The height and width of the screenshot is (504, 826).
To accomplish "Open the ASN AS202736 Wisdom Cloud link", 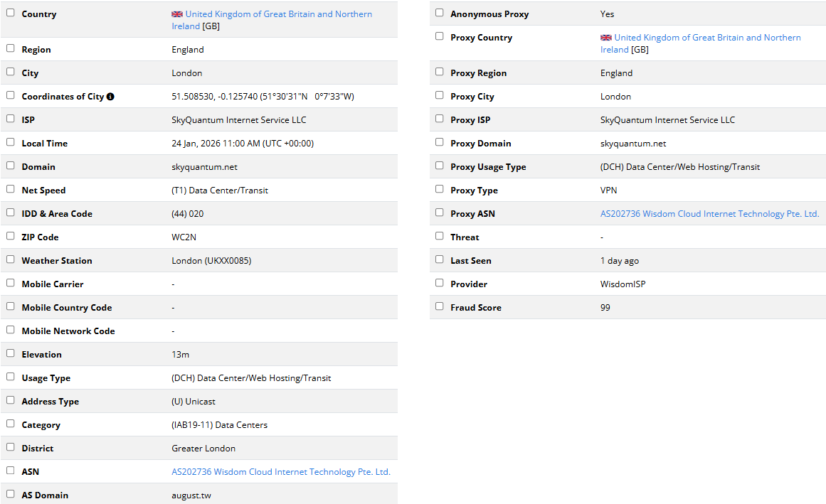I will [x=281, y=472].
